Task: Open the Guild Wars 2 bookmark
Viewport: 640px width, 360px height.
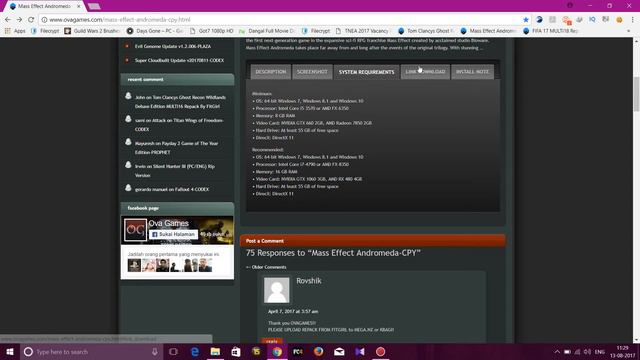Action: pyautogui.click(x=92, y=31)
